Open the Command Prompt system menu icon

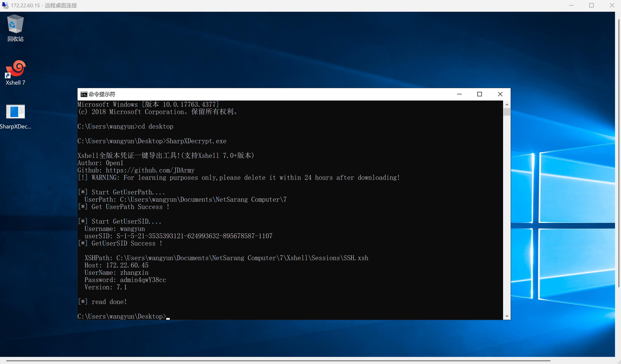[x=84, y=94]
